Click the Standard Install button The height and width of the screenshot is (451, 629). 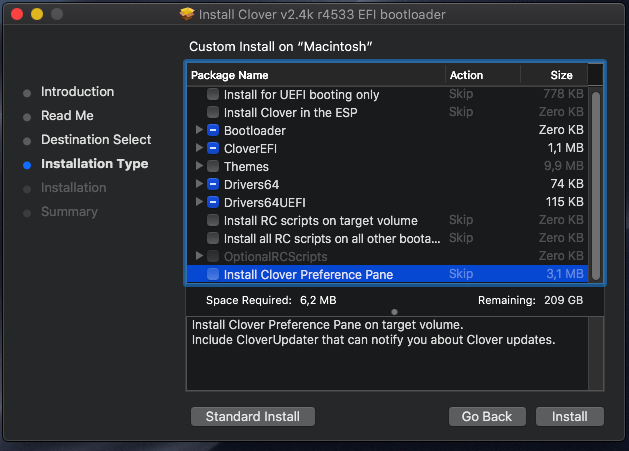pos(253,416)
